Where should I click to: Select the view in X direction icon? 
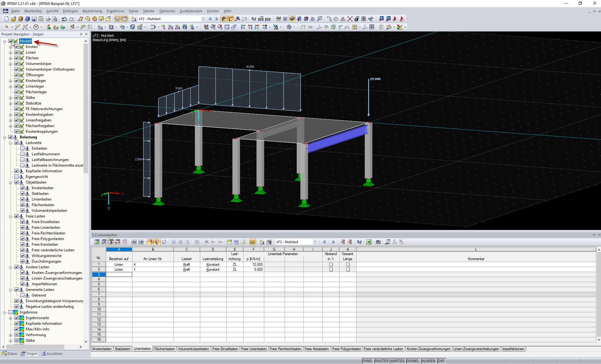(x=243, y=27)
